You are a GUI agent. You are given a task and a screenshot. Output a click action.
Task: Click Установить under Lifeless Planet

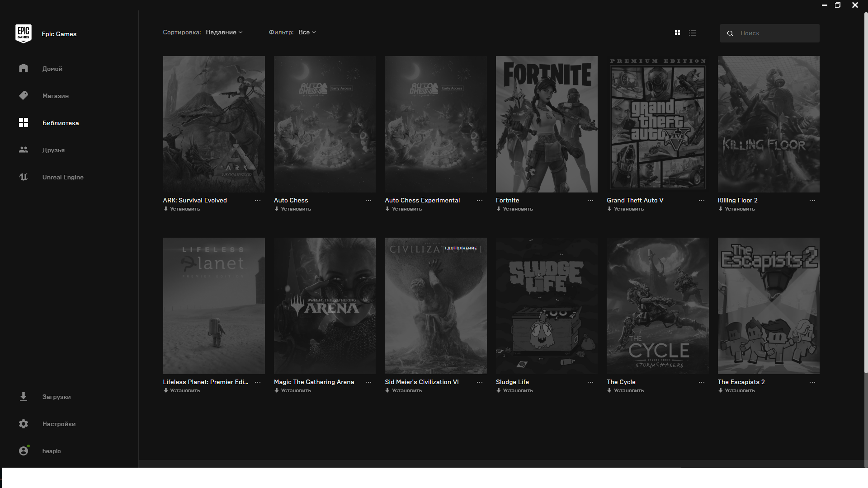(182, 390)
